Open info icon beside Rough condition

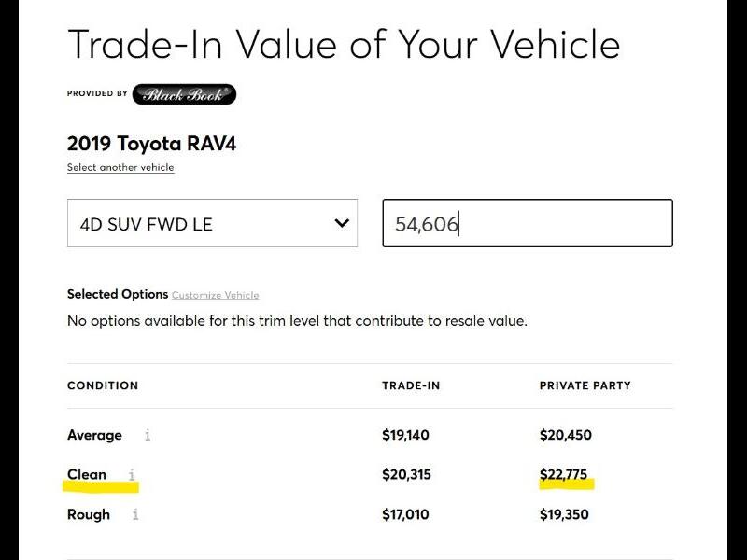(x=135, y=514)
